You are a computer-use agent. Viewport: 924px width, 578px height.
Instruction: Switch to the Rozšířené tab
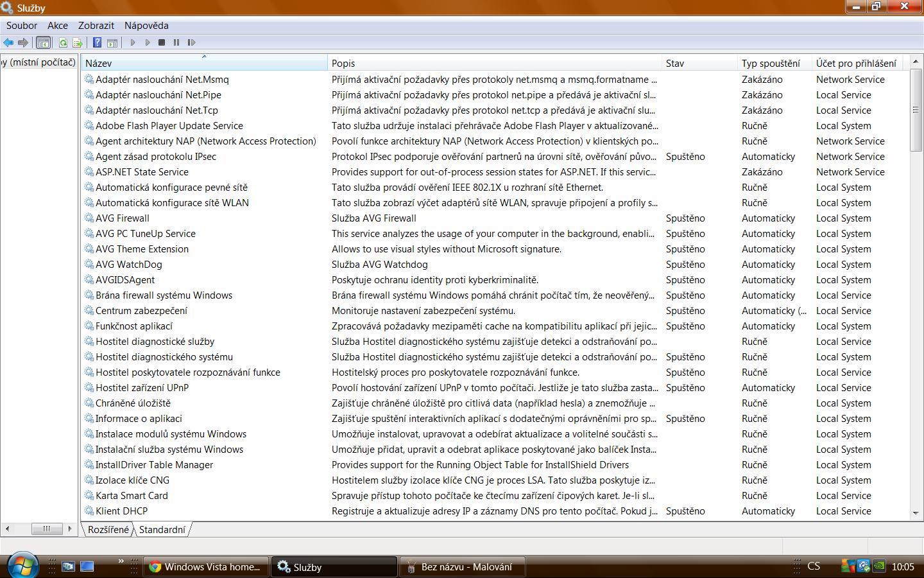pyautogui.click(x=108, y=530)
